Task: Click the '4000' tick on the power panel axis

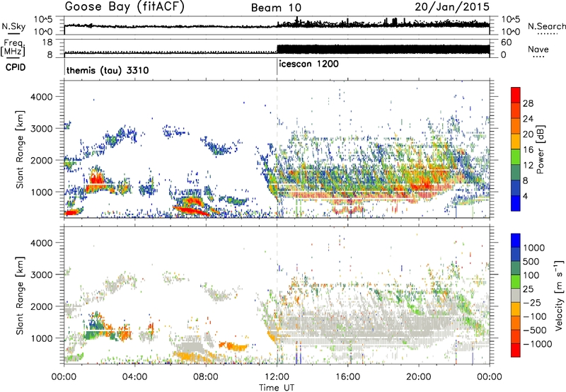Action: click(x=41, y=97)
